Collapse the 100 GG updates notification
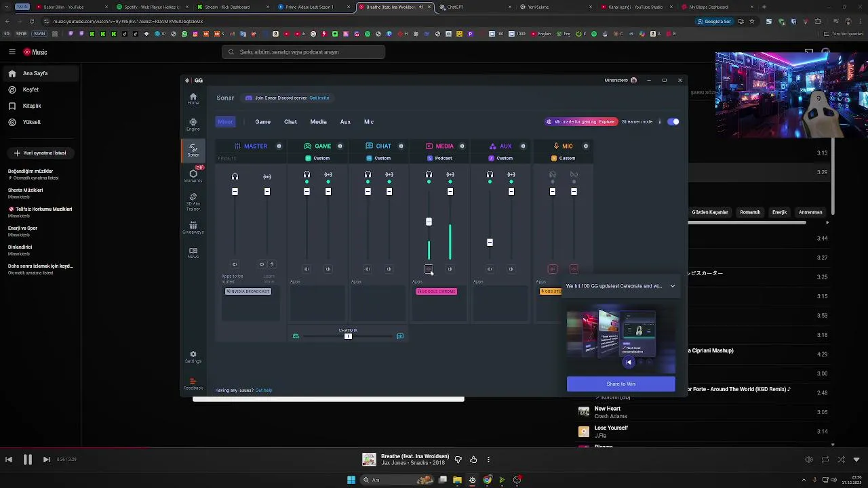 (673, 286)
